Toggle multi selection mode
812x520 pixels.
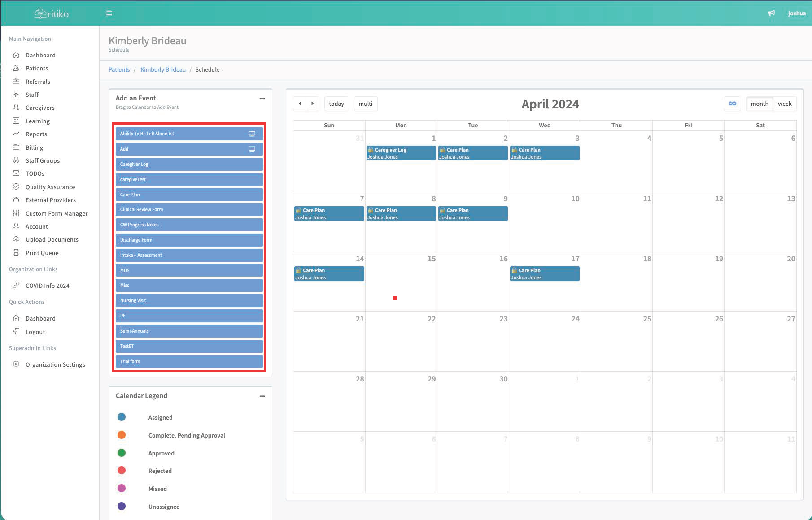coord(365,104)
